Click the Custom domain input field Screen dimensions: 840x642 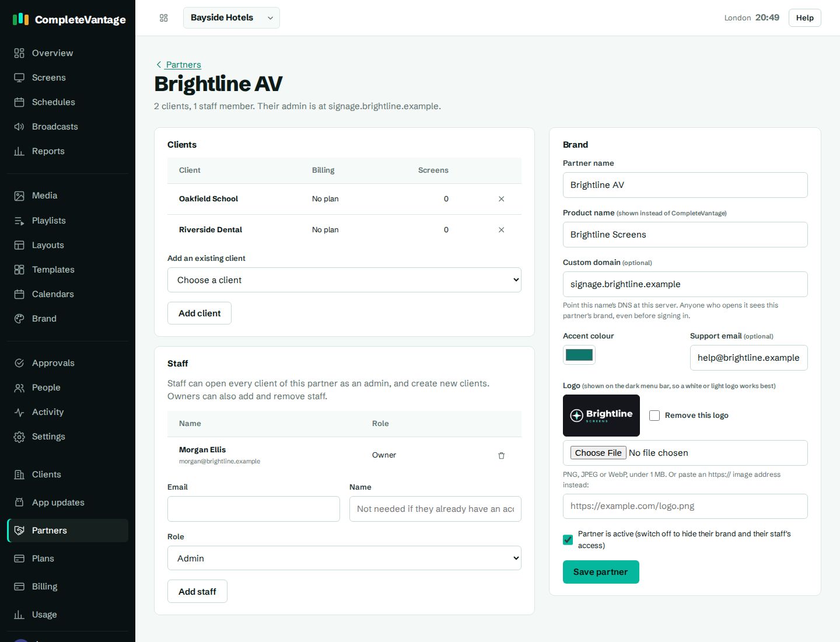tap(685, 284)
